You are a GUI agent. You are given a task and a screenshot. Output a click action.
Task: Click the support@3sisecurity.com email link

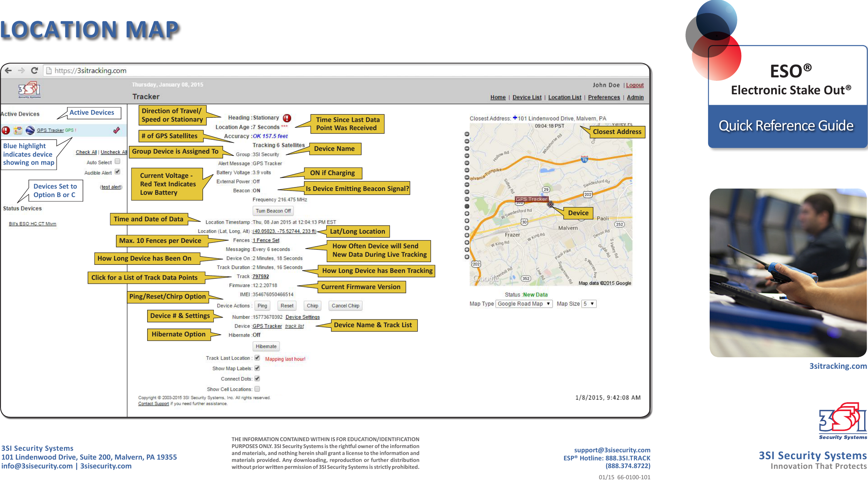(x=612, y=450)
